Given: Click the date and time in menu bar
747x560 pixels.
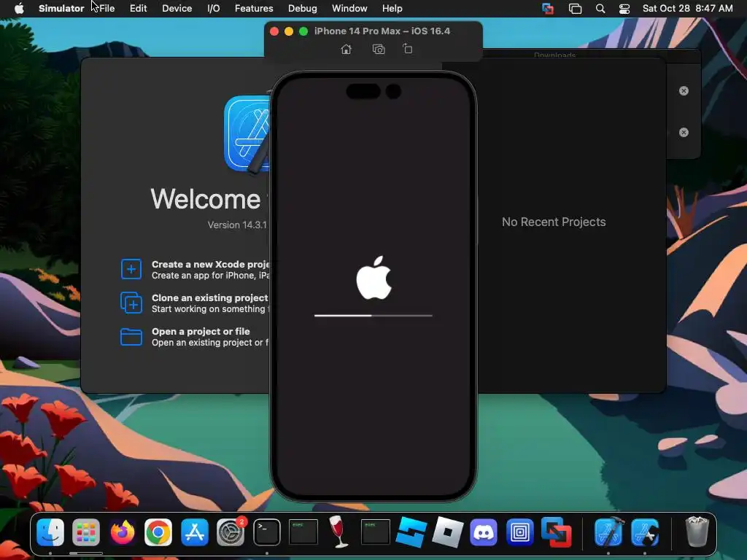Looking at the screenshot, I should pyautogui.click(x=687, y=9).
